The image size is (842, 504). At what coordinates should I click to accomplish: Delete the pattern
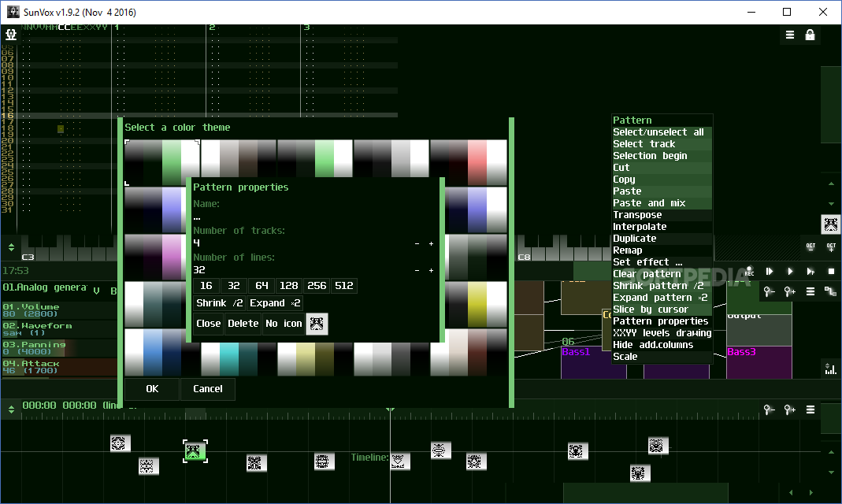(x=243, y=324)
